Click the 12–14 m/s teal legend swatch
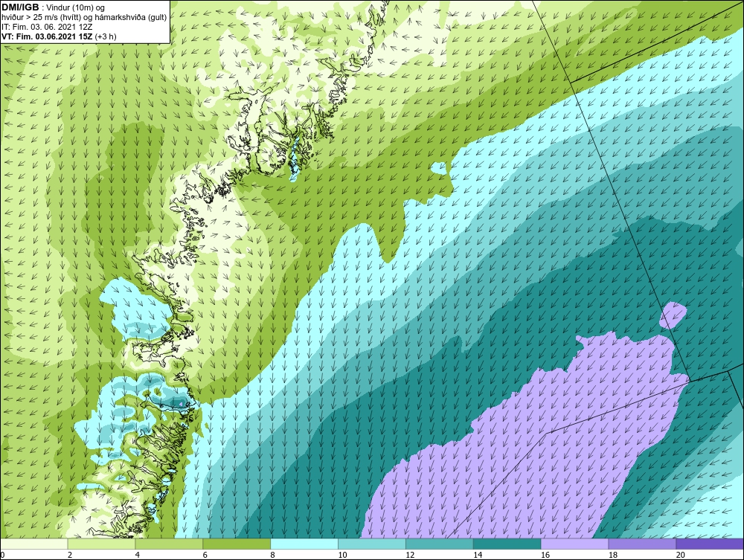The width and height of the screenshot is (744, 560). [x=440, y=544]
